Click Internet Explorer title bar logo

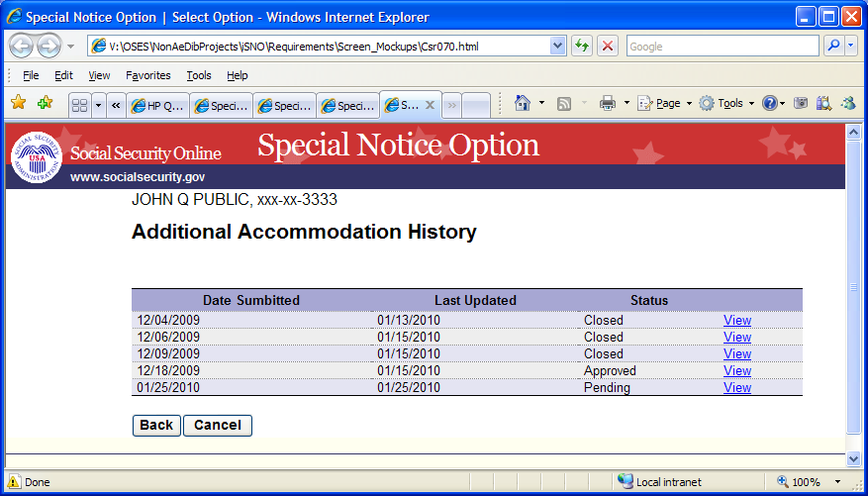click(15, 17)
